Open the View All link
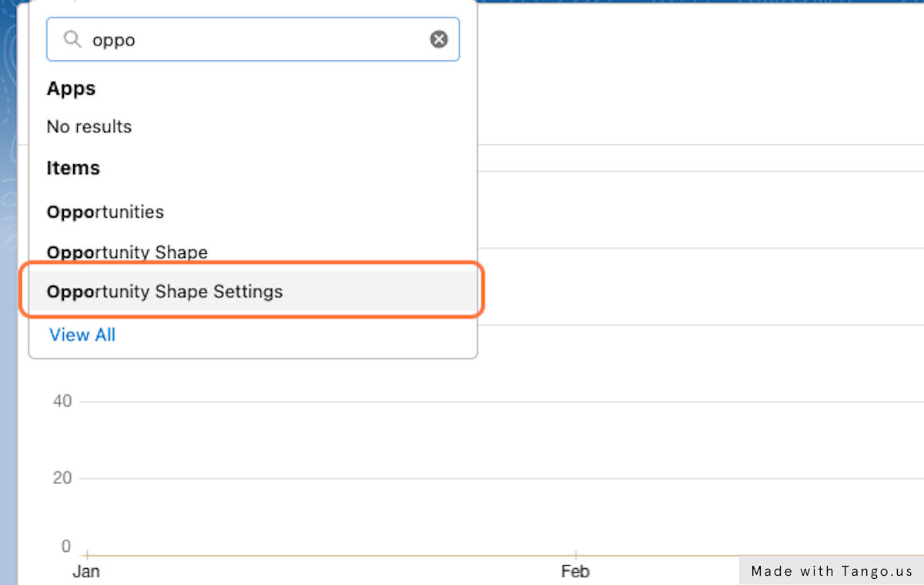The height and width of the screenshot is (585, 924). (82, 335)
